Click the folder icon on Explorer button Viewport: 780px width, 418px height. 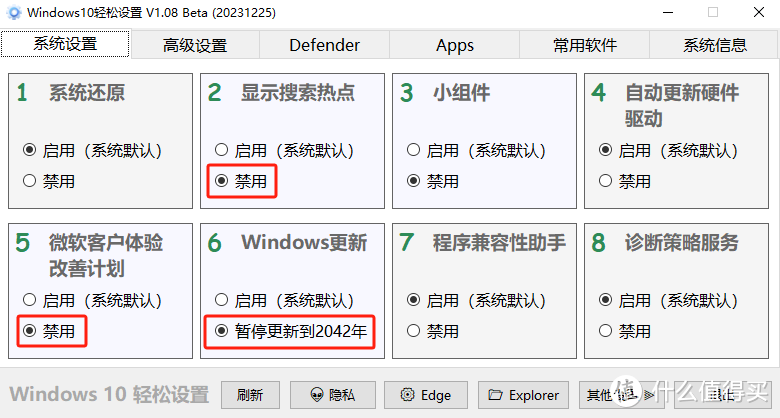(x=495, y=395)
